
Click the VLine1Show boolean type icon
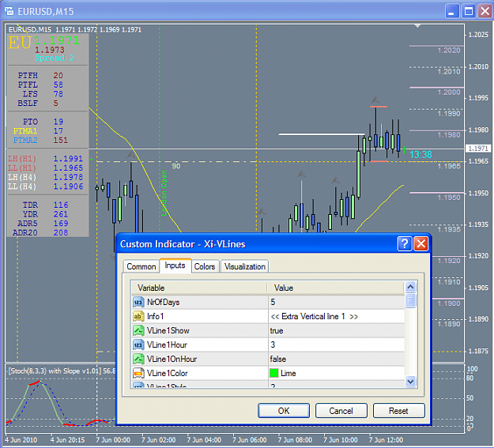[x=138, y=330]
